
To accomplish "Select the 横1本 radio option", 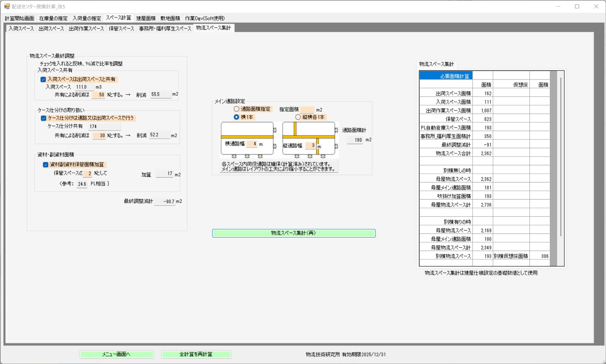I will (x=236, y=117).
